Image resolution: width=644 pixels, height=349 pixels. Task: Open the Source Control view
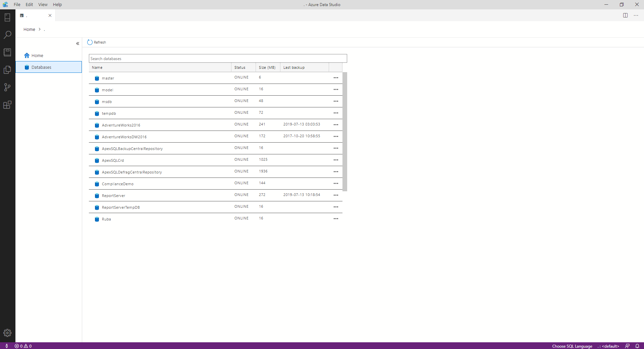pos(7,87)
